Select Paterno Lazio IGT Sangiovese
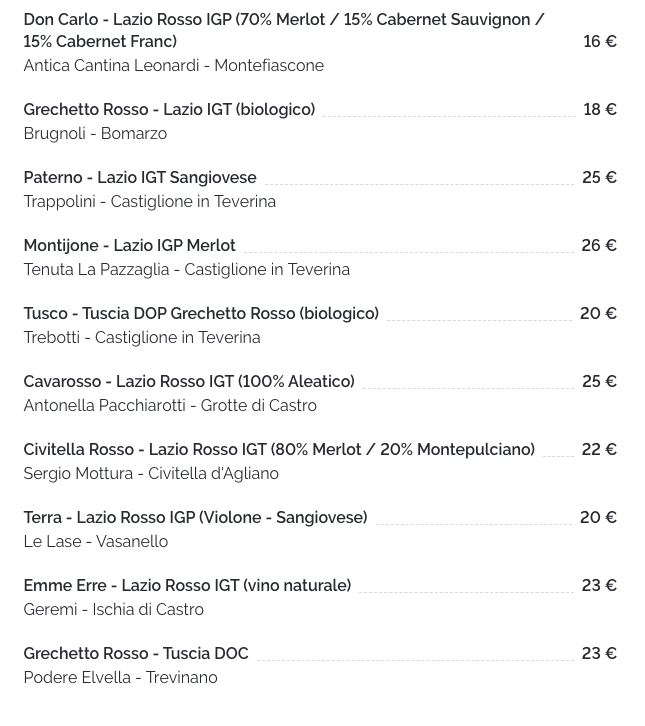The width and height of the screenshot is (645, 726). click(140, 177)
